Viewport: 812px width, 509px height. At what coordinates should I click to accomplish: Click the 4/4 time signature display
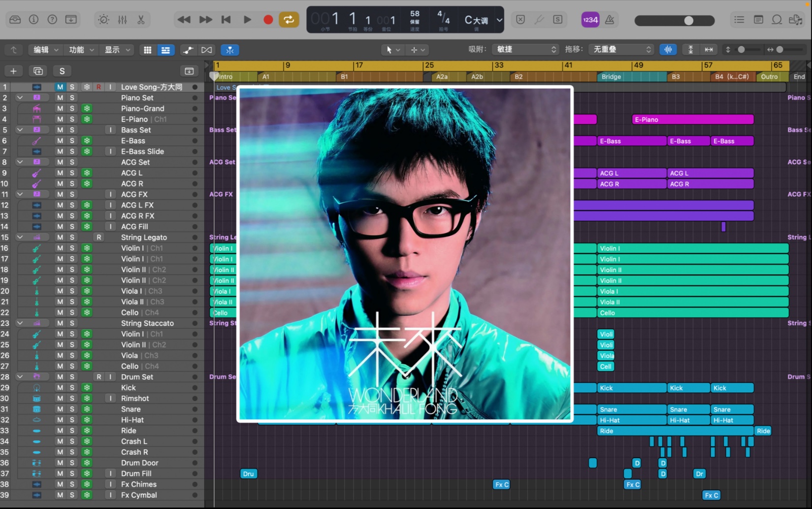[443, 18]
